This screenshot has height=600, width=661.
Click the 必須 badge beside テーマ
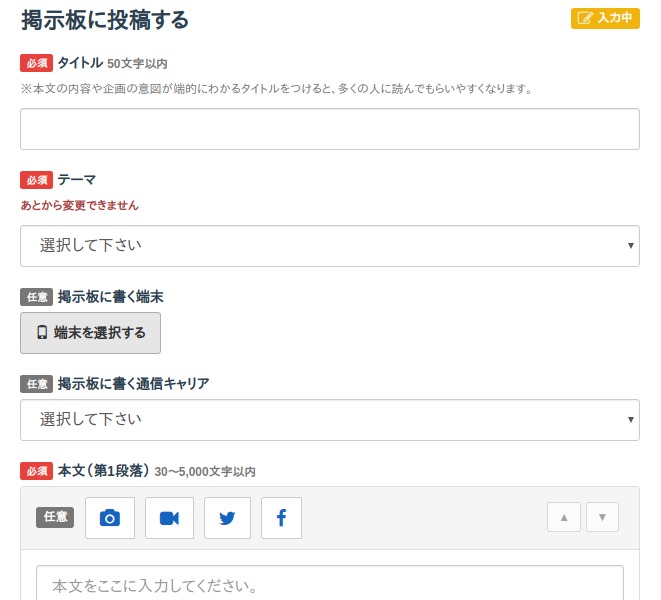pos(36,180)
